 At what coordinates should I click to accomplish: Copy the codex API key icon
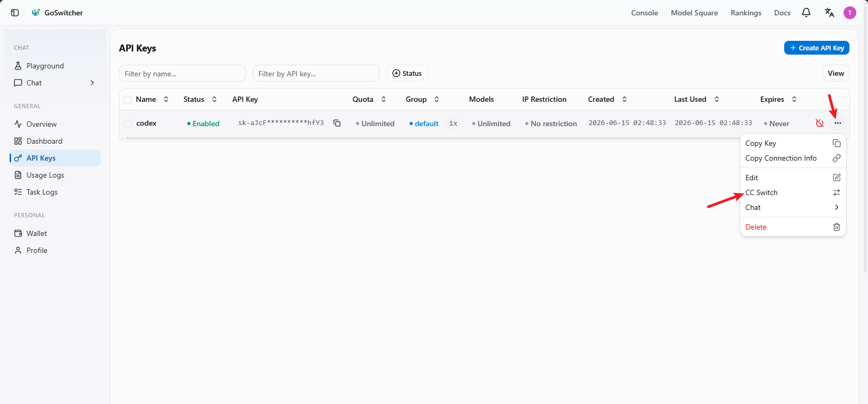click(x=337, y=123)
